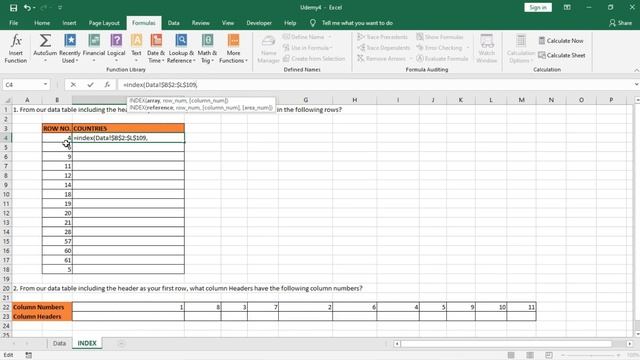Click the lightbulb Tell me icon
This screenshot has height=360, width=640.
pyautogui.click(x=313, y=23)
